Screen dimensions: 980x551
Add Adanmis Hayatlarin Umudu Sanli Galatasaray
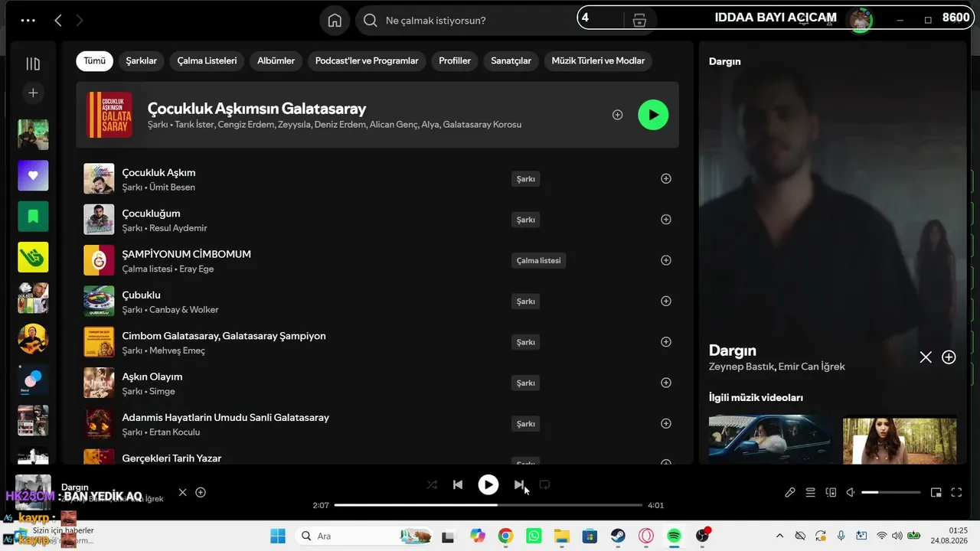click(666, 423)
